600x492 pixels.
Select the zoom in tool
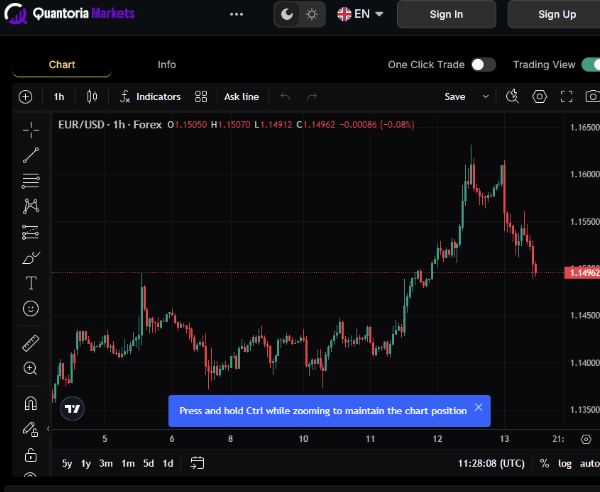pyautogui.click(x=31, y=368)
